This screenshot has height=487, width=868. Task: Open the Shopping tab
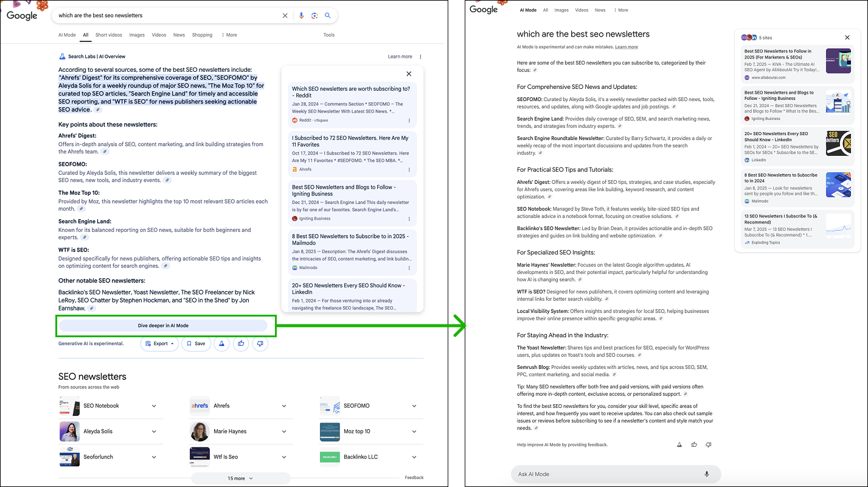(202, 35)
